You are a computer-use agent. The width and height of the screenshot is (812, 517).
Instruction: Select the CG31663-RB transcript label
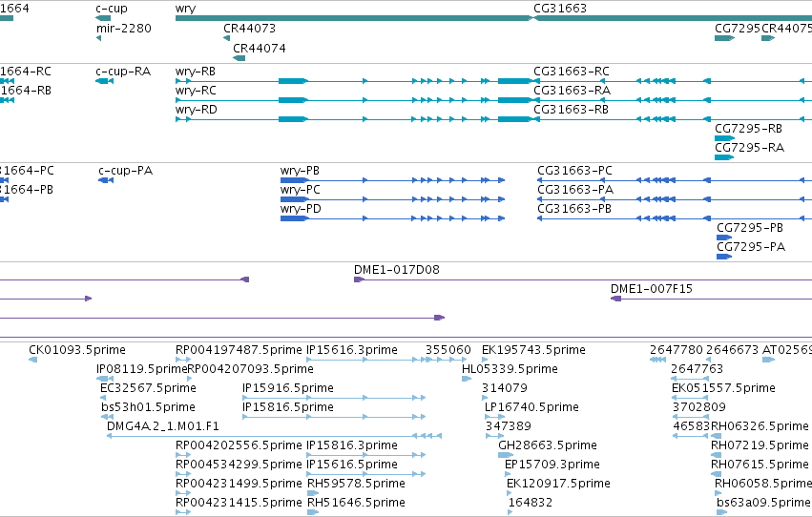(x=571, y=109)
